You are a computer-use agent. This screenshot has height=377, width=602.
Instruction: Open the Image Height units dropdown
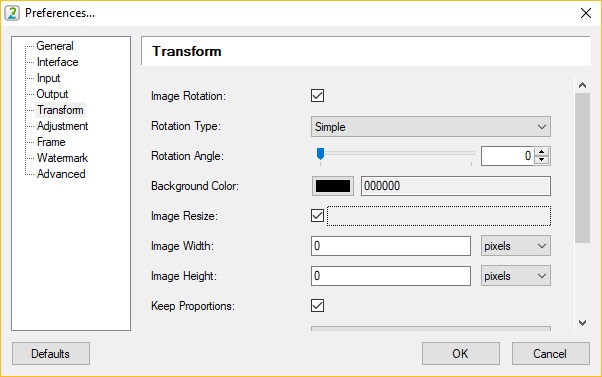click(516, 276)
